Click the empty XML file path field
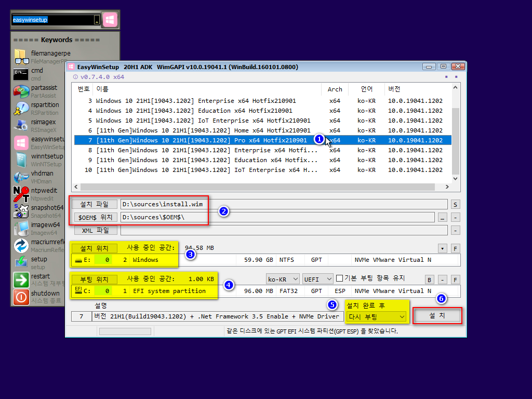 (284, 230)
